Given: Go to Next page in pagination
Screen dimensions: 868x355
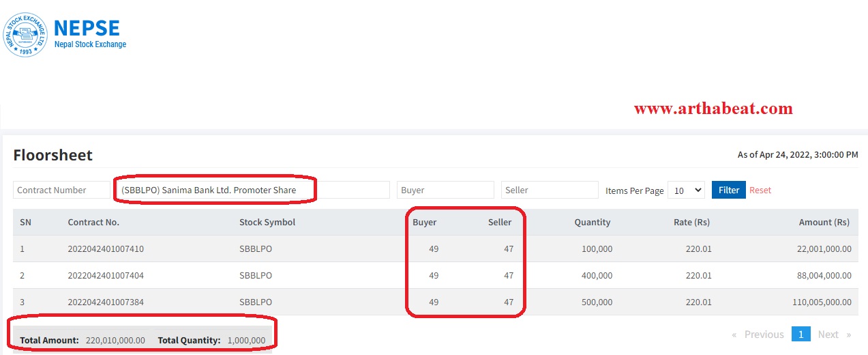Looking at the screenshot, I should (x=834, y=335).
